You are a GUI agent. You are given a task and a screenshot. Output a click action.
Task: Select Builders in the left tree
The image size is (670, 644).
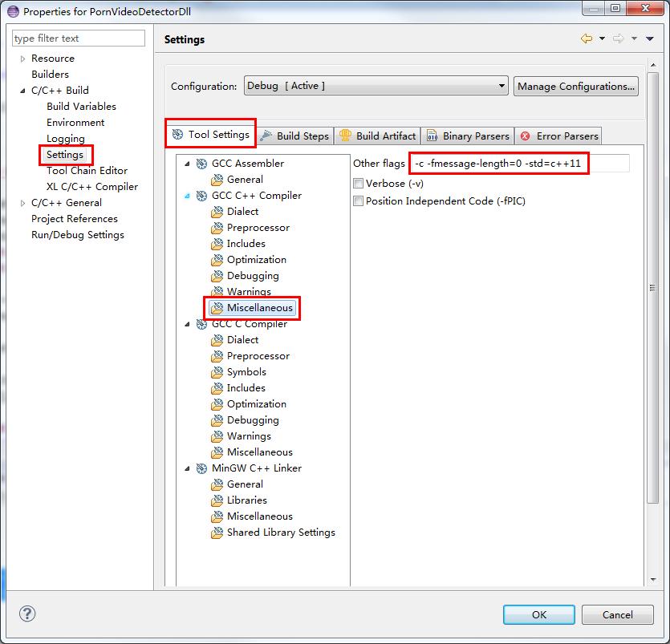50,75
